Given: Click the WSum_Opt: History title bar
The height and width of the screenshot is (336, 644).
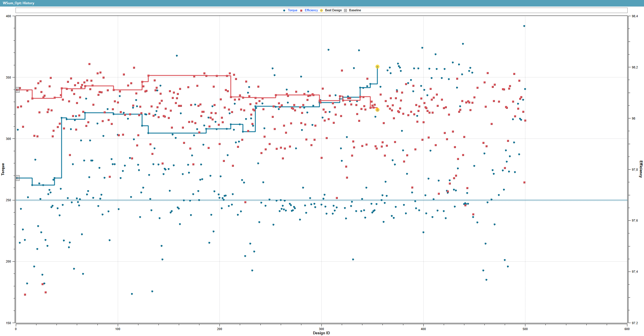Looking at the screenshot, I should click(x=19, y=3).
